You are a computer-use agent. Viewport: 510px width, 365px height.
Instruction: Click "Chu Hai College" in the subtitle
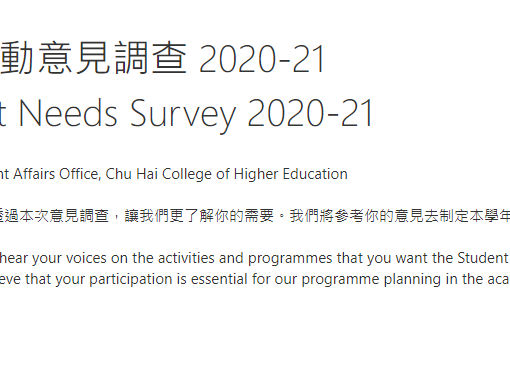(x=159, y=174)
